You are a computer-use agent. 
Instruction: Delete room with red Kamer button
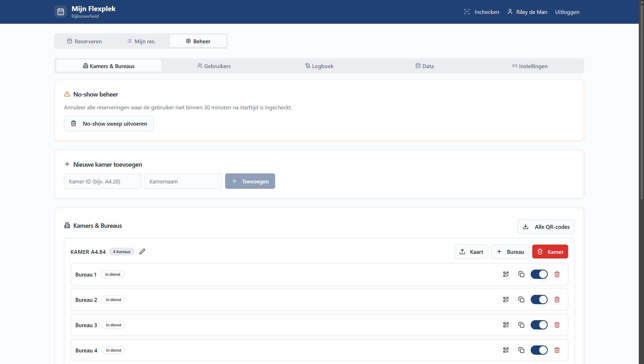550,252
